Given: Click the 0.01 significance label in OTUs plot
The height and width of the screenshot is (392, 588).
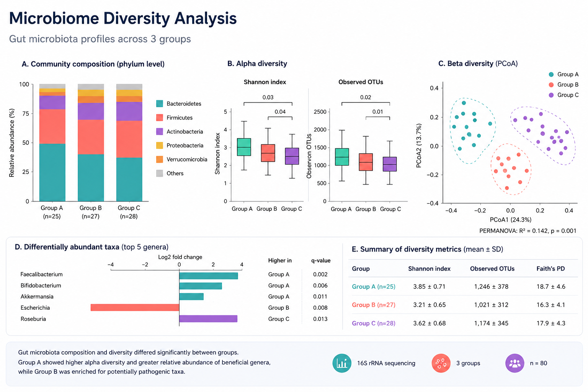Looking at the screenshot, I should (378, 112).
